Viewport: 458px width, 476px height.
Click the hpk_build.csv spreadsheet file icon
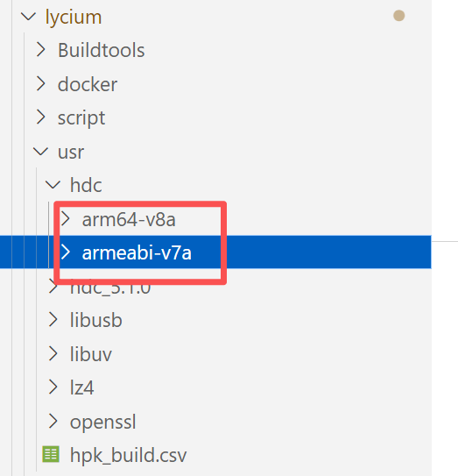[51, 454]
